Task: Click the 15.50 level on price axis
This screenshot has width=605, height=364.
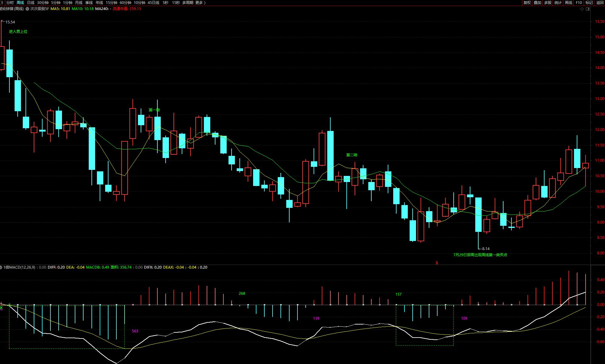Action: [x=600, y=22]
